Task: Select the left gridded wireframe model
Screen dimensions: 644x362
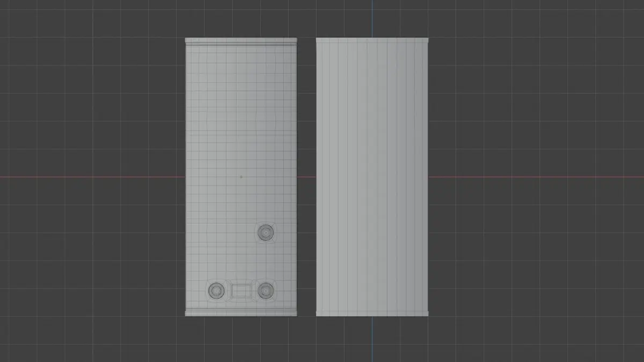Action: click(241, 177)
